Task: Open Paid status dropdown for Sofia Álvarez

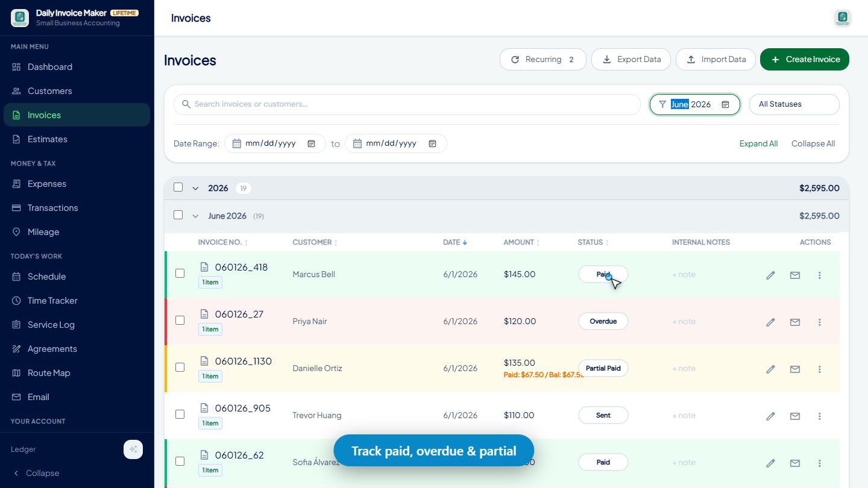Action: point(603,462)
